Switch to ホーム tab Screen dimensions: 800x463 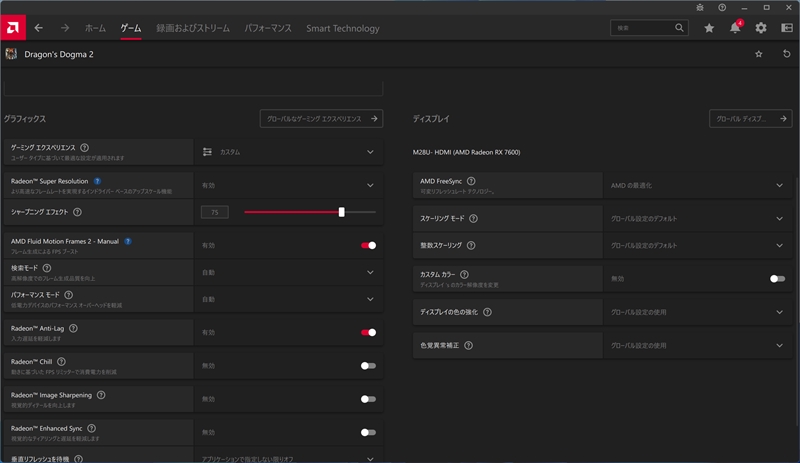click(95, 29)
